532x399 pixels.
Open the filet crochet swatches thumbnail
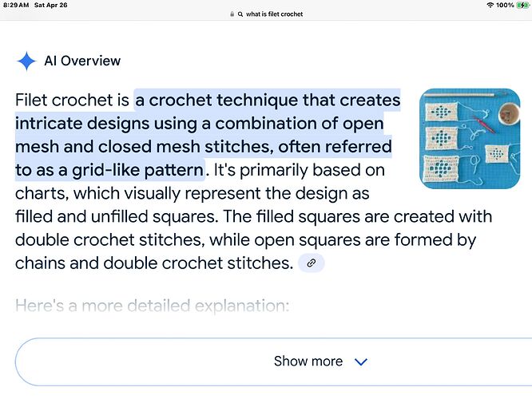[470, 138]
